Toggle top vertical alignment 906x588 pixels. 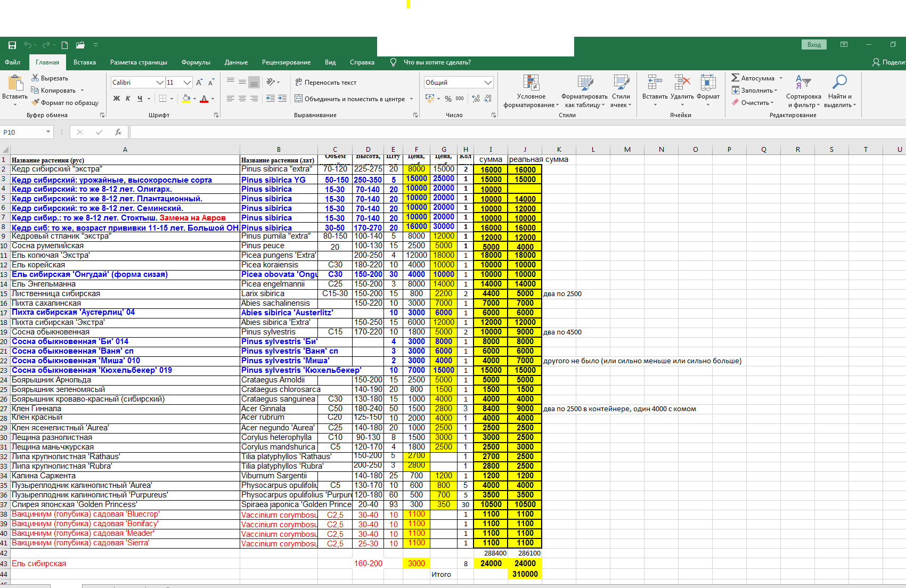(231, 82)
